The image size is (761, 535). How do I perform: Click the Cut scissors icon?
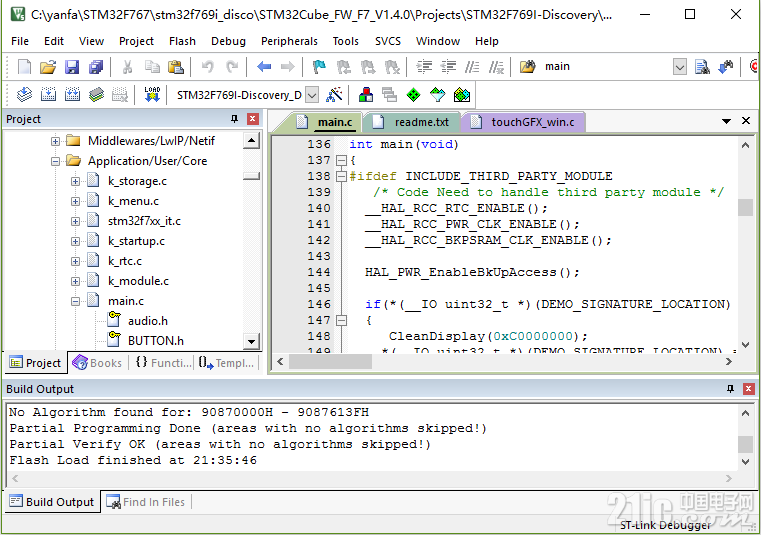[x=128, y=67]
